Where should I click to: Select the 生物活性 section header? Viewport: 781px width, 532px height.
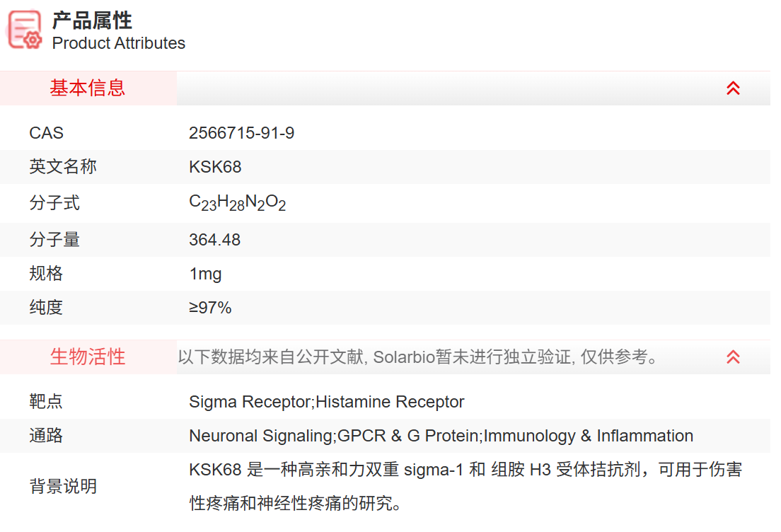tap(88, 357)
